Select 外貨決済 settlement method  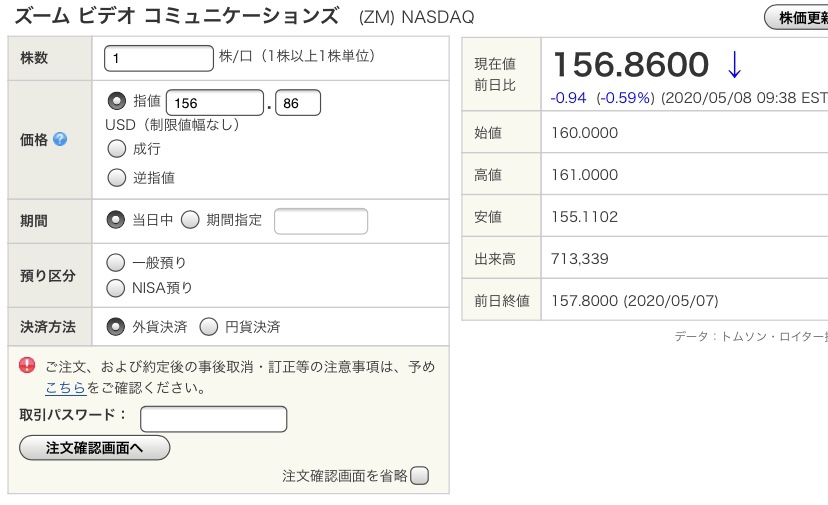(116, 327)
